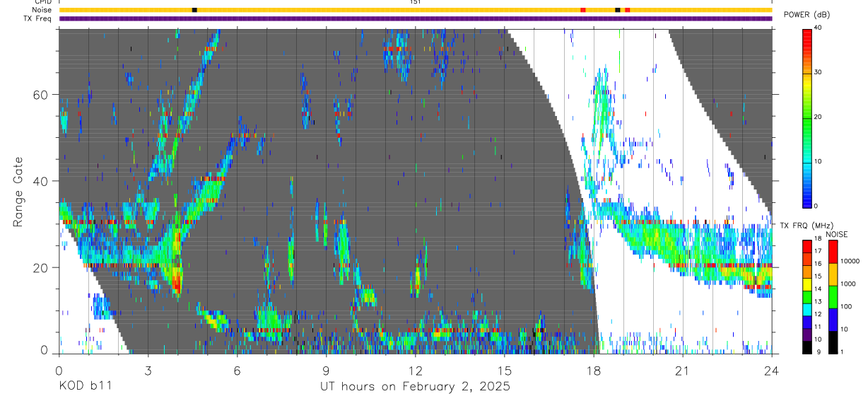
Task: Click the Range Gate tick label "40"
Action: 41,181
